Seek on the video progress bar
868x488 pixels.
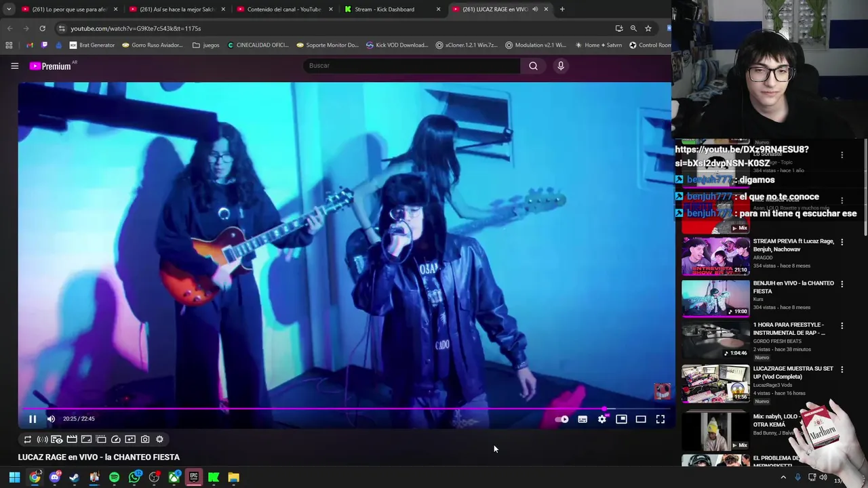click(x=345, y=409)
